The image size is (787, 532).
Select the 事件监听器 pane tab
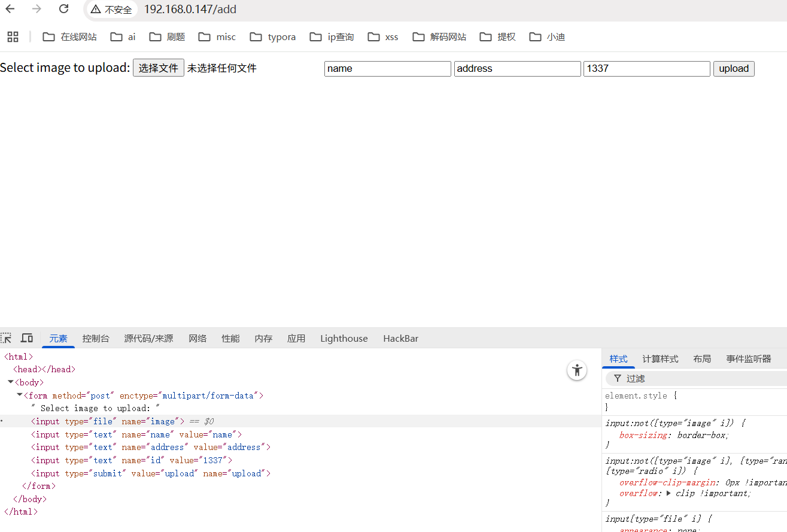point(749,359)
